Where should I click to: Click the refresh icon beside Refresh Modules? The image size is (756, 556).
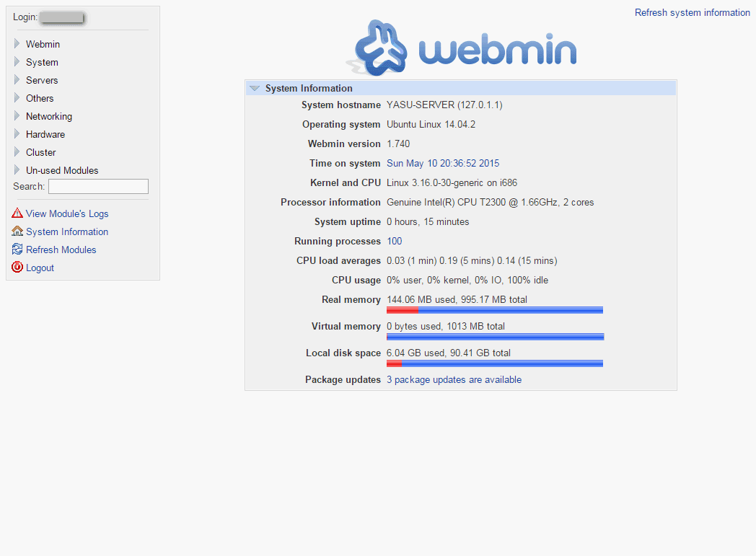[x=17, y=249]
